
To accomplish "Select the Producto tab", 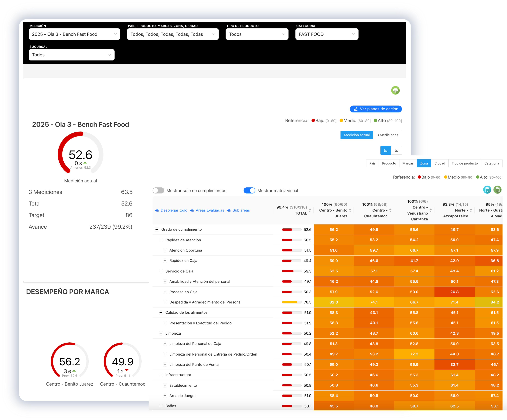I will 389,163.
